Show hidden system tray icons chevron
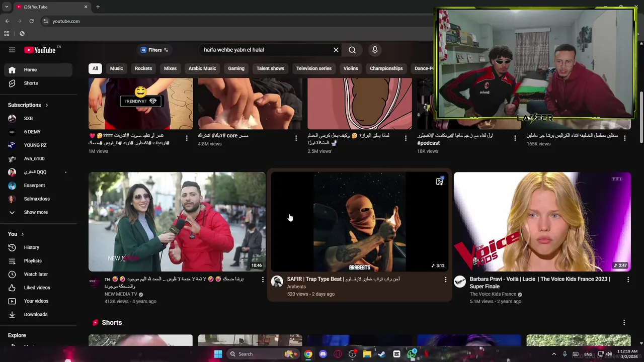 (554, 354)
